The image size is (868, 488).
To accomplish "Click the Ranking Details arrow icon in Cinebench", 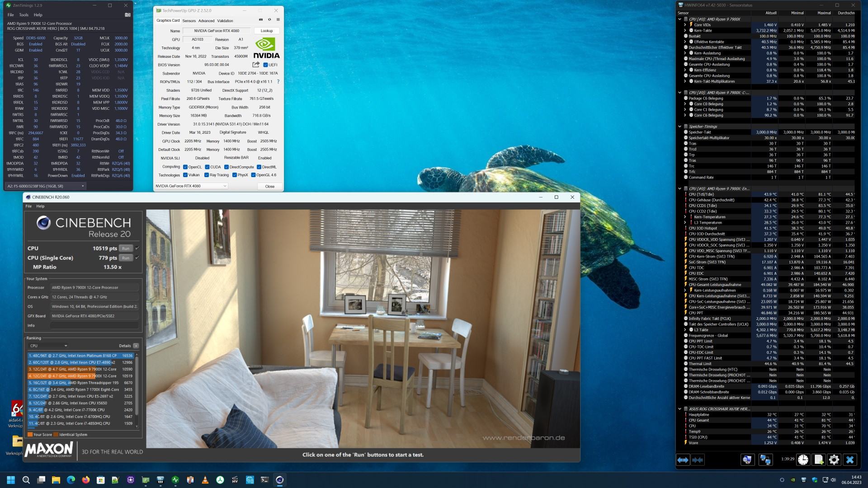I will pos(136,346).
